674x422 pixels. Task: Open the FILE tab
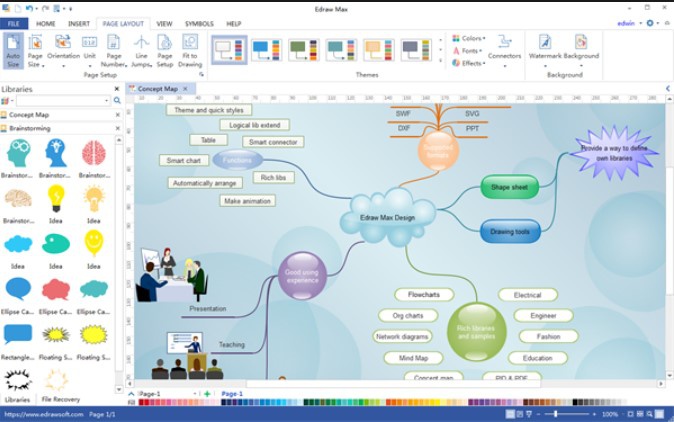coord(14,24)
